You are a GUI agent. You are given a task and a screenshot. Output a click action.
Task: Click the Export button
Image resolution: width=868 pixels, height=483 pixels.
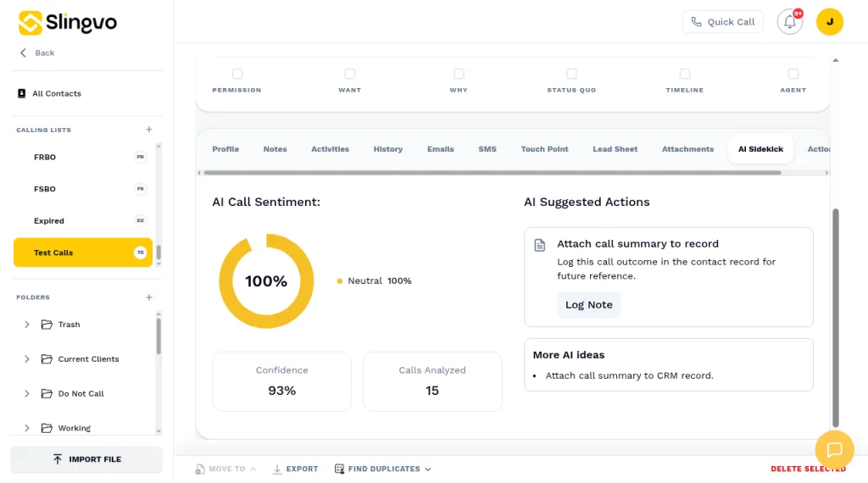tap(296, 469)
